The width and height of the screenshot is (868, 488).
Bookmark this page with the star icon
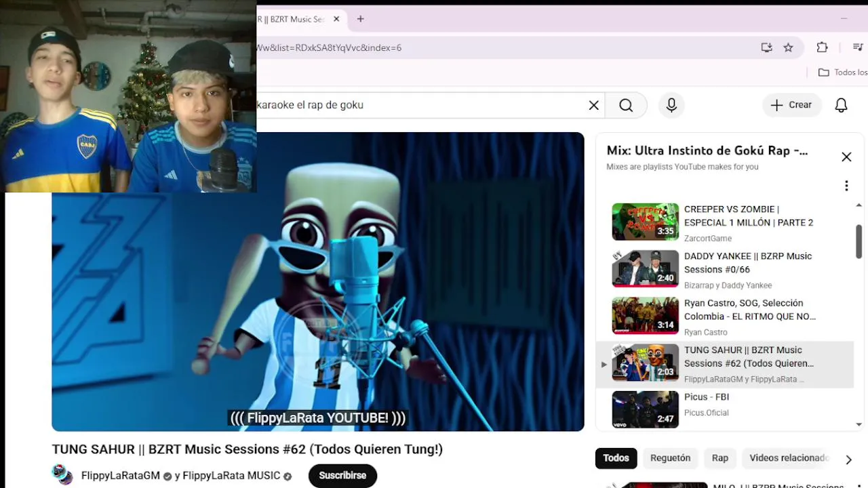(788, 47)
